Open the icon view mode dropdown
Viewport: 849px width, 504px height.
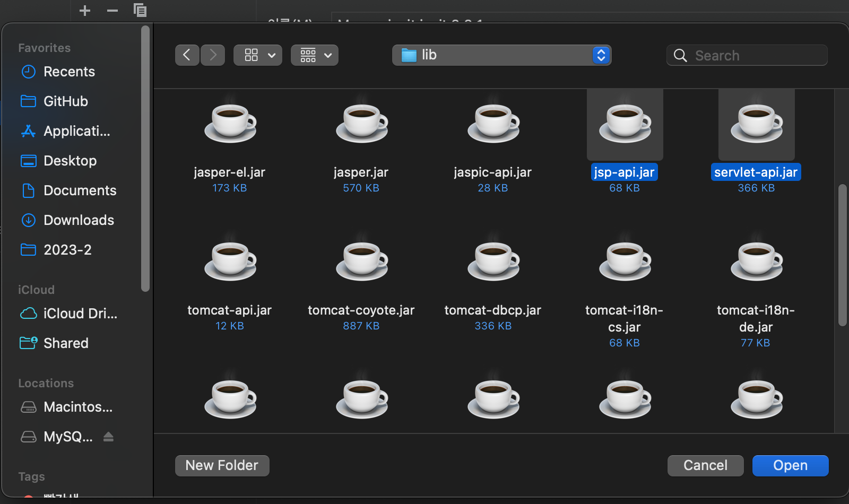click(258, 55)
